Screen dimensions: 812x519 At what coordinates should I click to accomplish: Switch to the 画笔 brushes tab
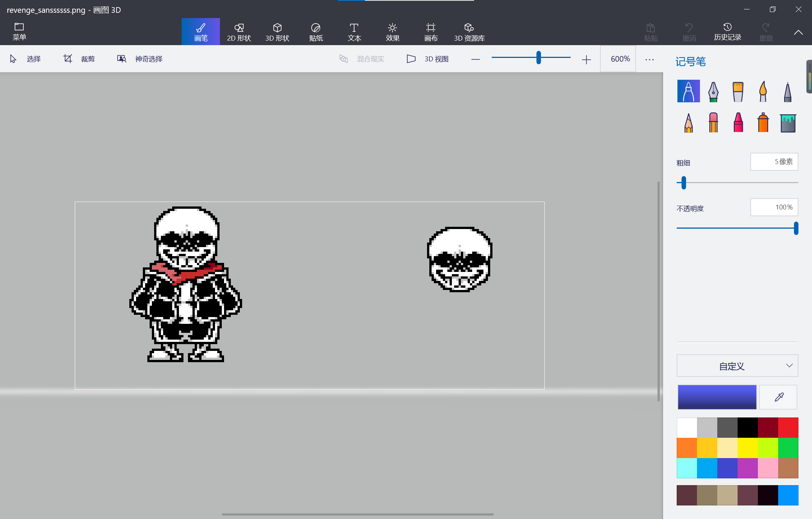tap(201, 32)
